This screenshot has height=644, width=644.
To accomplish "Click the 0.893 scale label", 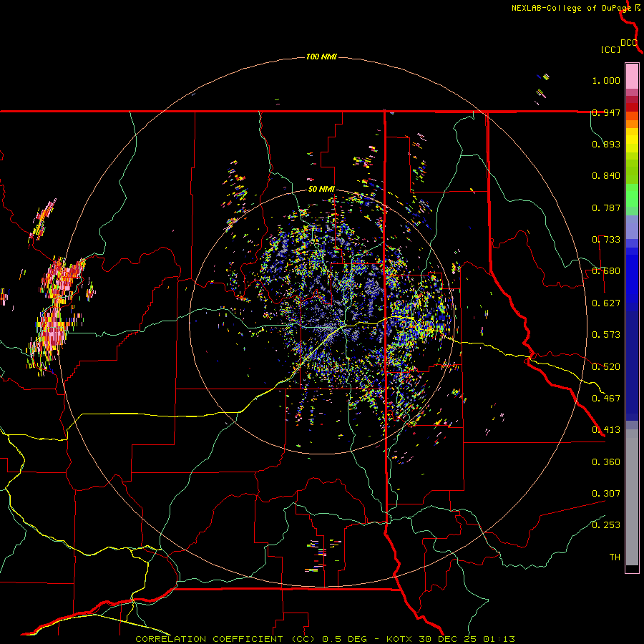I will tap(606, 144).
